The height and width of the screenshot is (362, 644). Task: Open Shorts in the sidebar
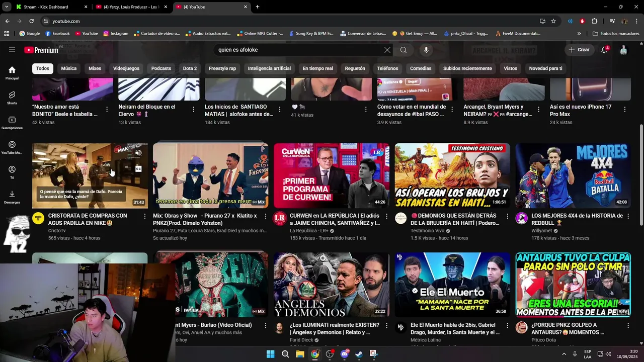tap(12, 98)
